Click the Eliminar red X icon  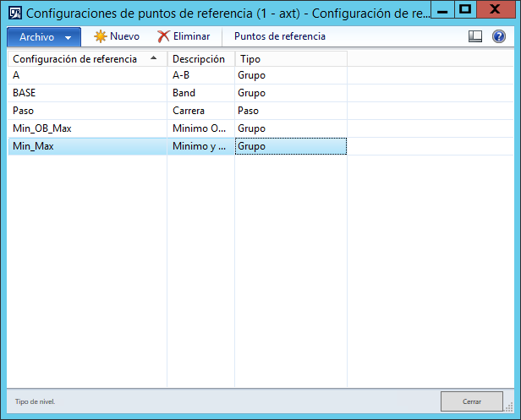click(163, 36)
